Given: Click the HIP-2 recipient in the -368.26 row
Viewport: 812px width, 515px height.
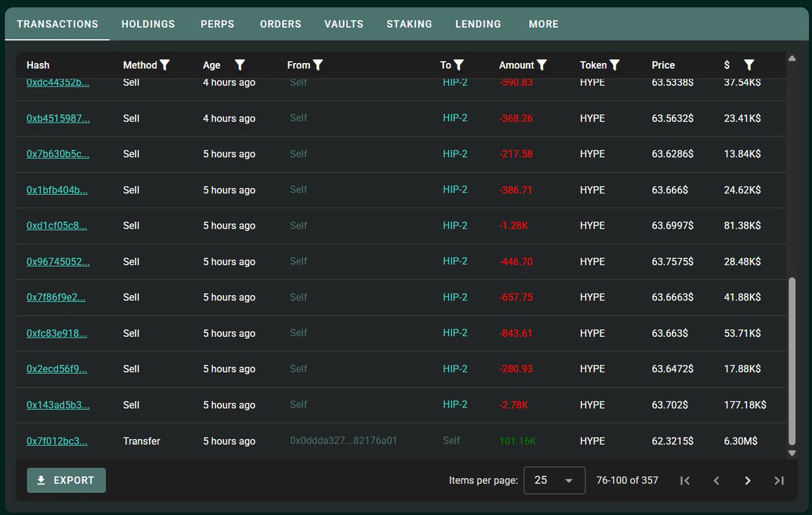Looking at the screenshot, I should click(455, 118).
